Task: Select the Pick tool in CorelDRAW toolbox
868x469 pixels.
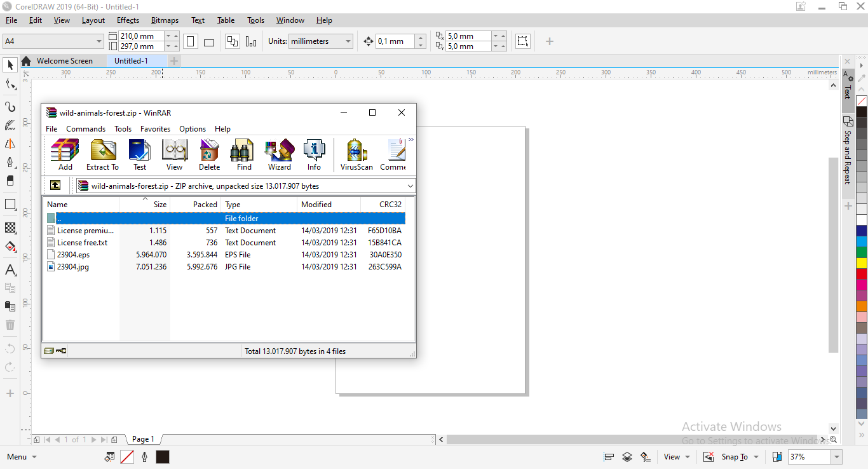Action: point(10,65)
